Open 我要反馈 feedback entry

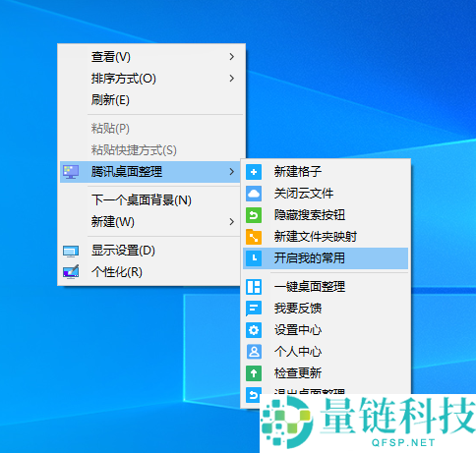[326, 309]
